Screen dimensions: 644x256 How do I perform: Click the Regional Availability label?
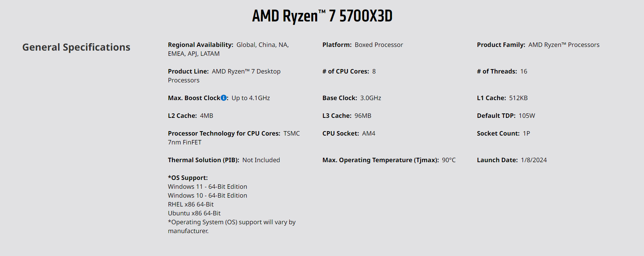point(200,45)
